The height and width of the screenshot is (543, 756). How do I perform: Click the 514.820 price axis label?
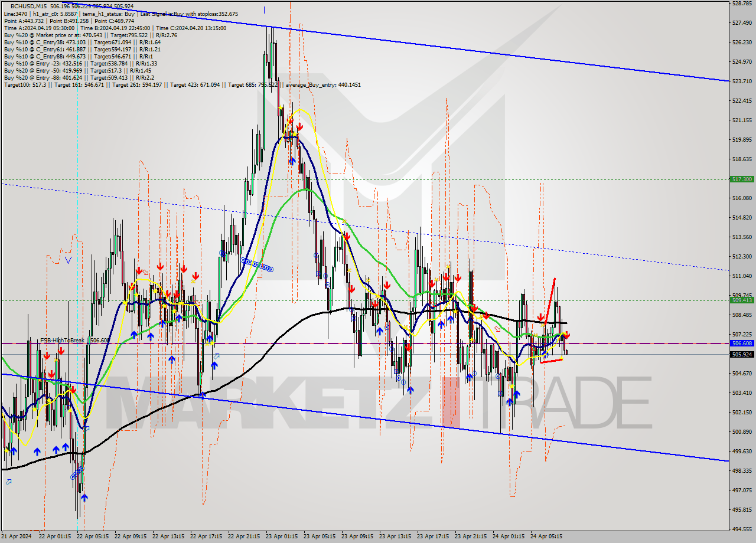coord(741,218)
